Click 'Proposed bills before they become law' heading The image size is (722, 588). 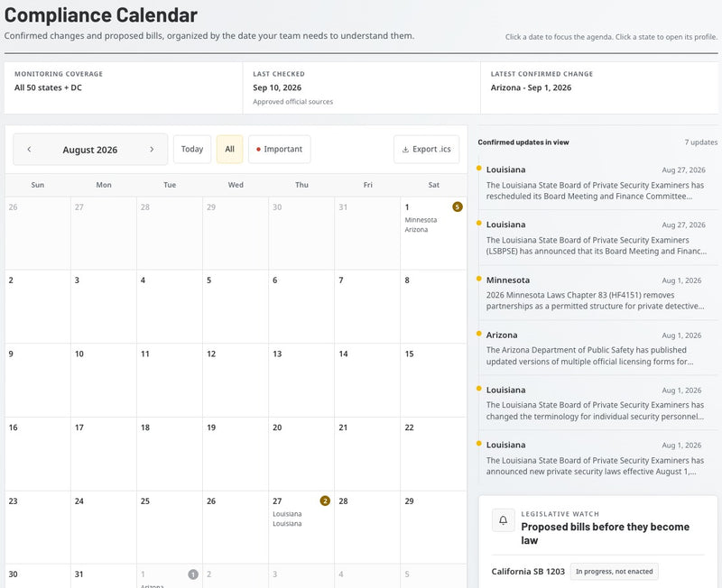click(605, 534)
